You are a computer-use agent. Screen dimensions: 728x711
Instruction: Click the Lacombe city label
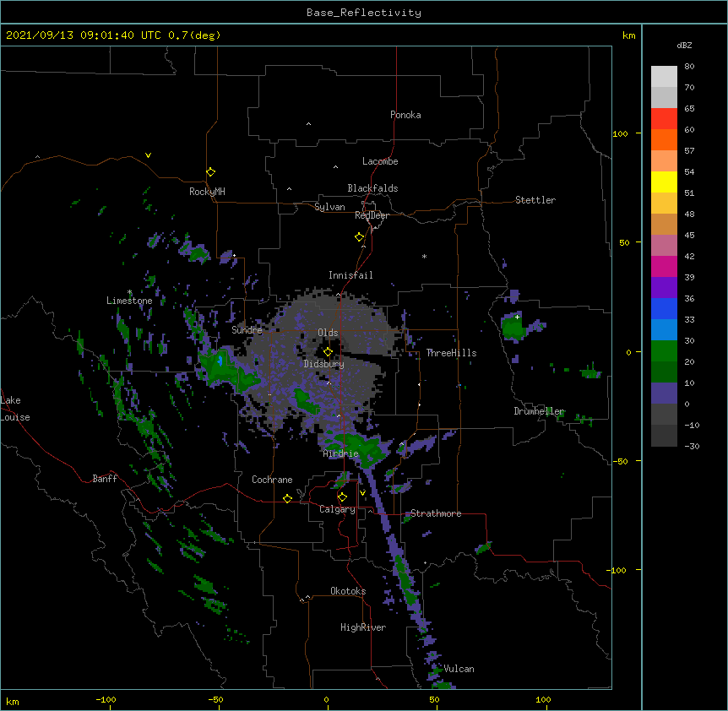point(380,161)
